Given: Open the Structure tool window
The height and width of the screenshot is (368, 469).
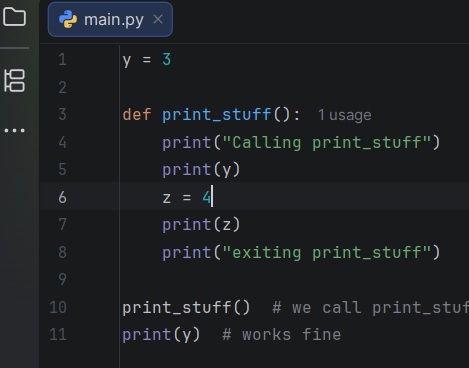Looking at the screenshot, I should 14,80.
